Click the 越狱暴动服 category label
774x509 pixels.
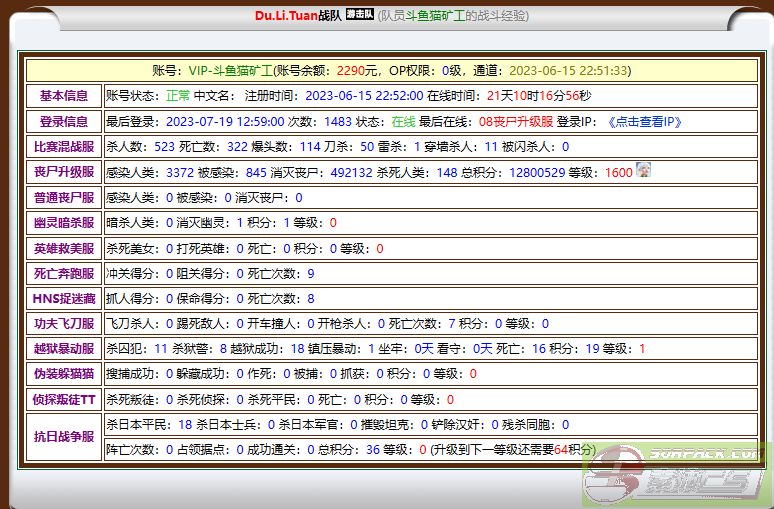[x=64, y=349]
